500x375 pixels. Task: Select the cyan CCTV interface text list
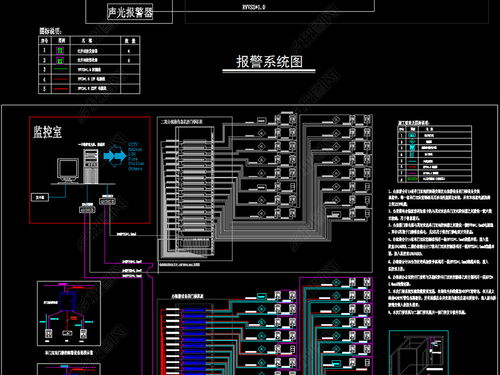coord(136,157)
